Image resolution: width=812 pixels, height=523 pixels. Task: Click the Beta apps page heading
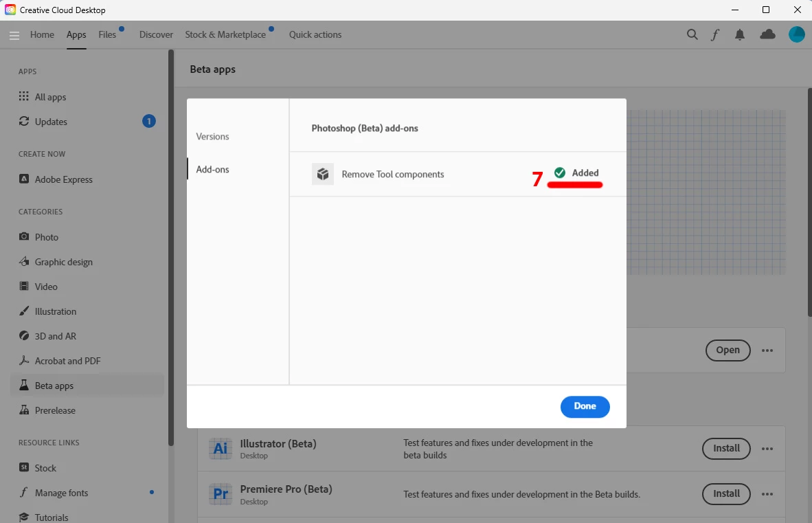pyautogui.click(x=213, y=69)
